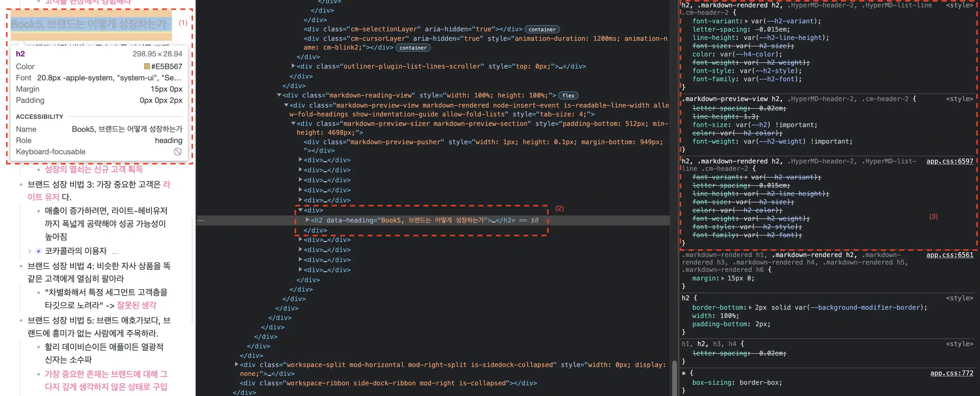980x396 pixels.
Task: Expand the outliner-plugin-list-lines-scroller div
Action: (x=293, y=66)
